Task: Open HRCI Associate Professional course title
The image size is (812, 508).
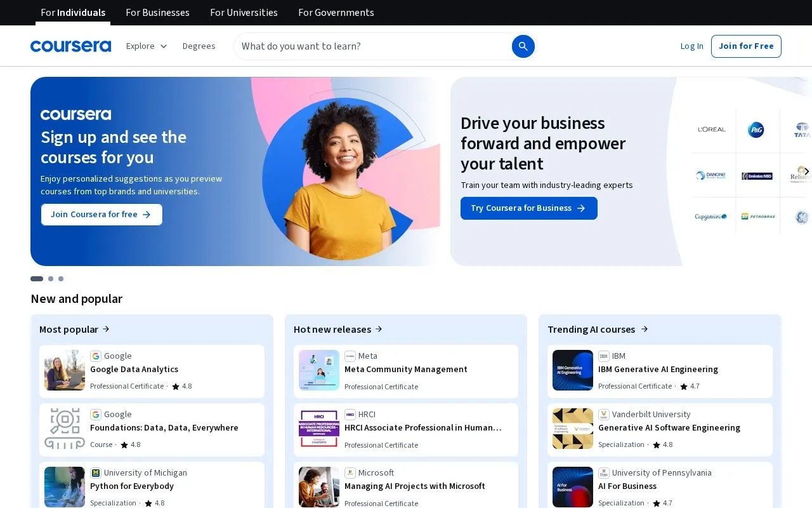Action: coord(423,428)
